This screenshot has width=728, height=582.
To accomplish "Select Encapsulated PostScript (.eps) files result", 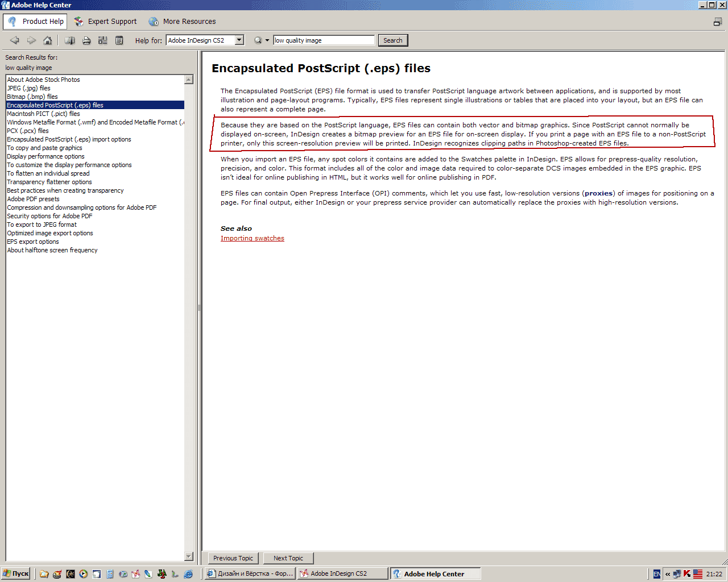I will tap(95, 105).
